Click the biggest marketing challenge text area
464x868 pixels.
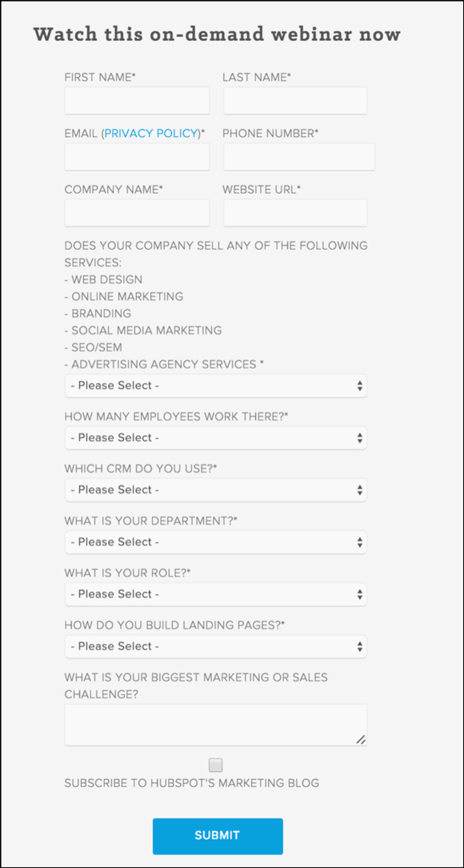216,725
